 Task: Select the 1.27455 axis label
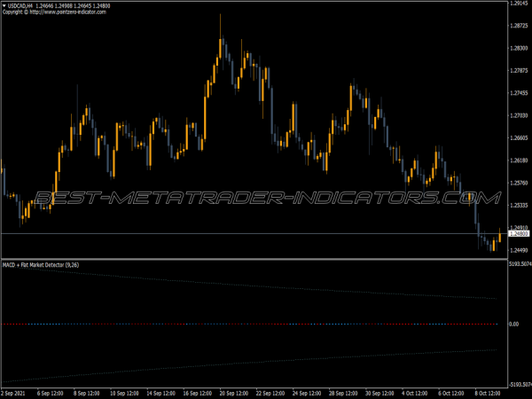(x=519, y=93)
